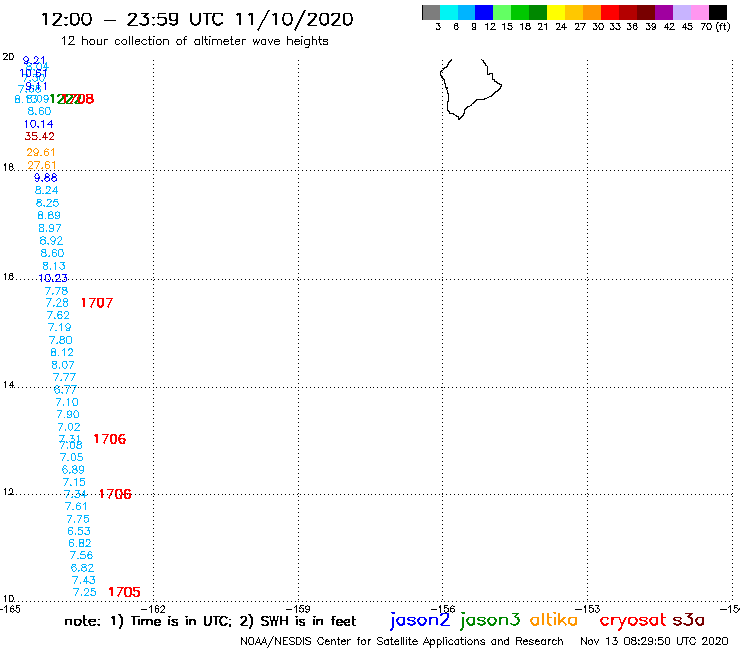This screenshot has width=740, height=650.
Task: Click the Nov 13 08:29:50 UTC timestamp
Action: 654,642
